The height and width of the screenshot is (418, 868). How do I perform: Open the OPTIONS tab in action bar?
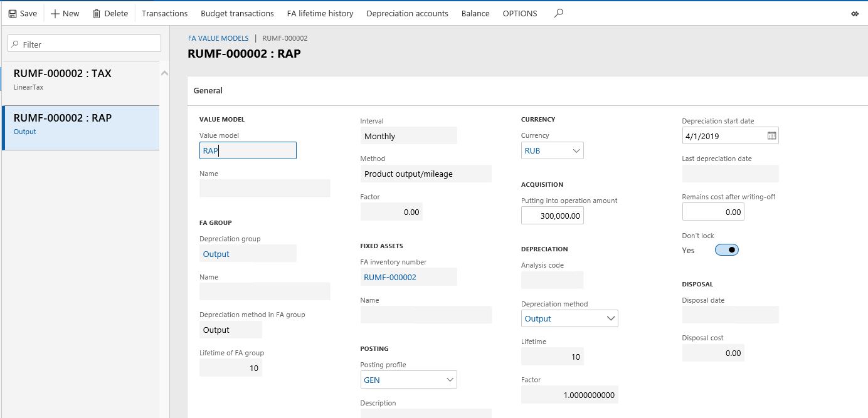tap(520, 13)
